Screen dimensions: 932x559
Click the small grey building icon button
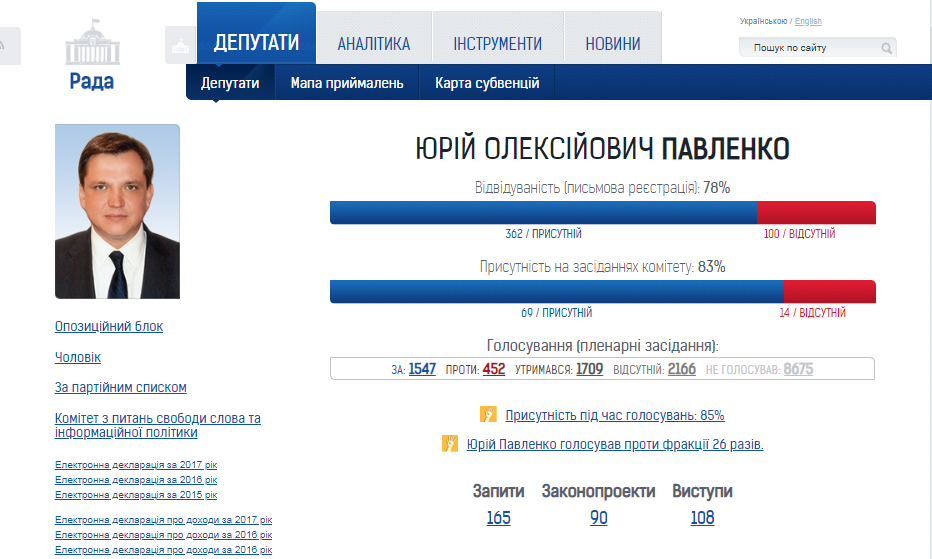180,45
